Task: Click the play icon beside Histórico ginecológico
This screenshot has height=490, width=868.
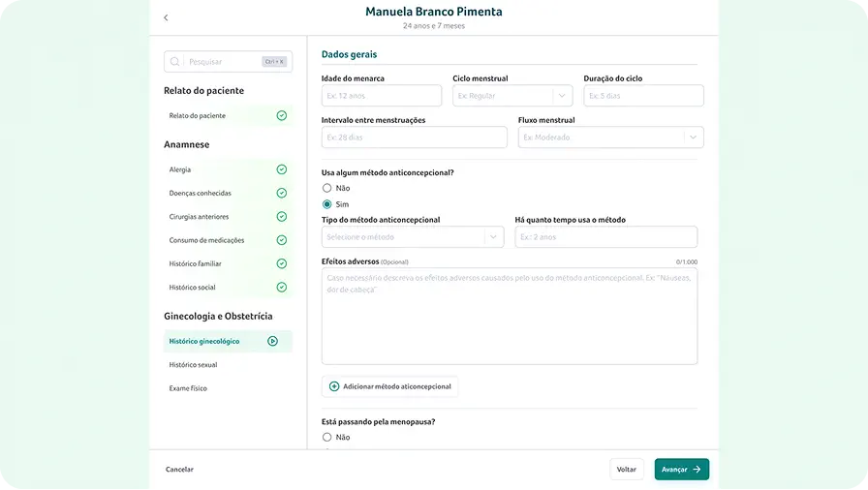Action: 273,341
